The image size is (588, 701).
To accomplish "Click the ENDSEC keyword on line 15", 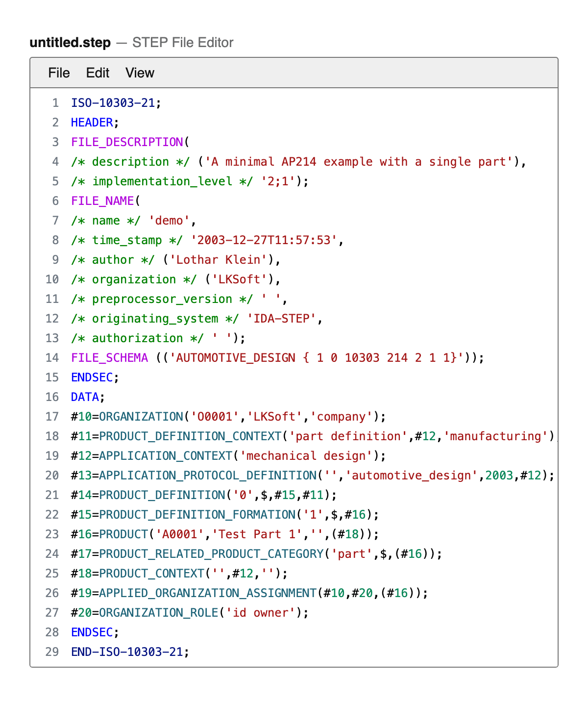I will tap(92, 377).
